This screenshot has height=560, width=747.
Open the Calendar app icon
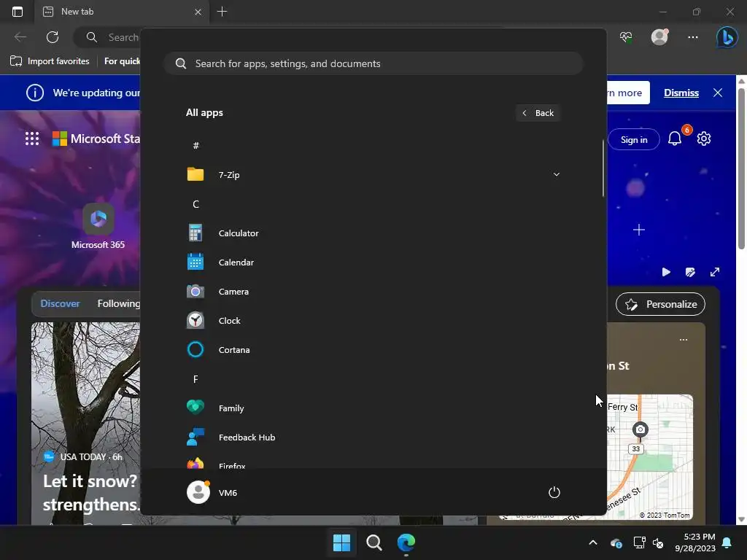tap(196, 262)
